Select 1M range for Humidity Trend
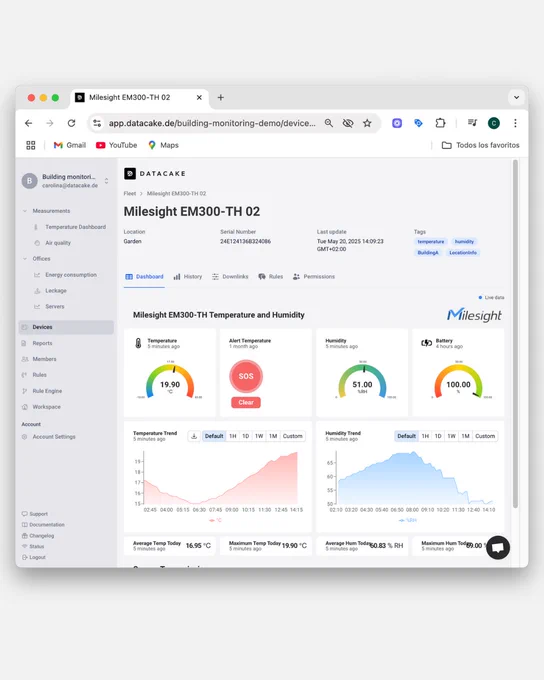 (465, 436)
